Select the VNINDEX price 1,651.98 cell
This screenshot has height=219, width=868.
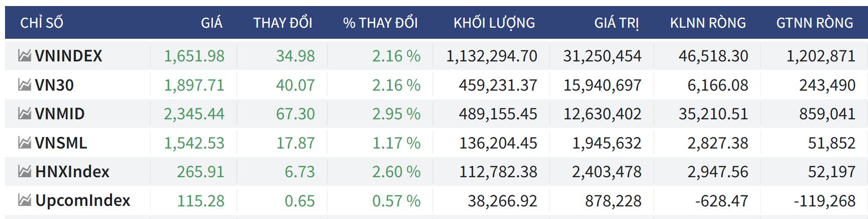pyautogui.click(x=194, y=55)
